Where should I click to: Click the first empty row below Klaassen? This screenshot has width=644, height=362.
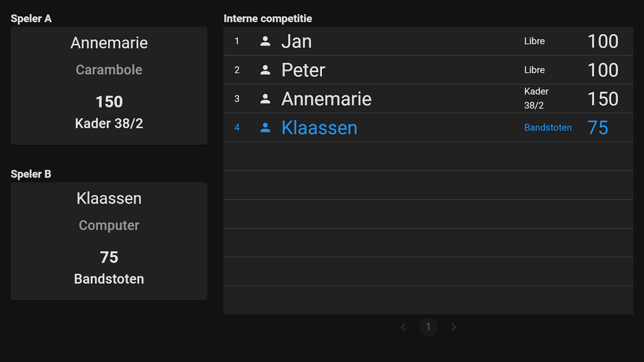tap(428, 157)
